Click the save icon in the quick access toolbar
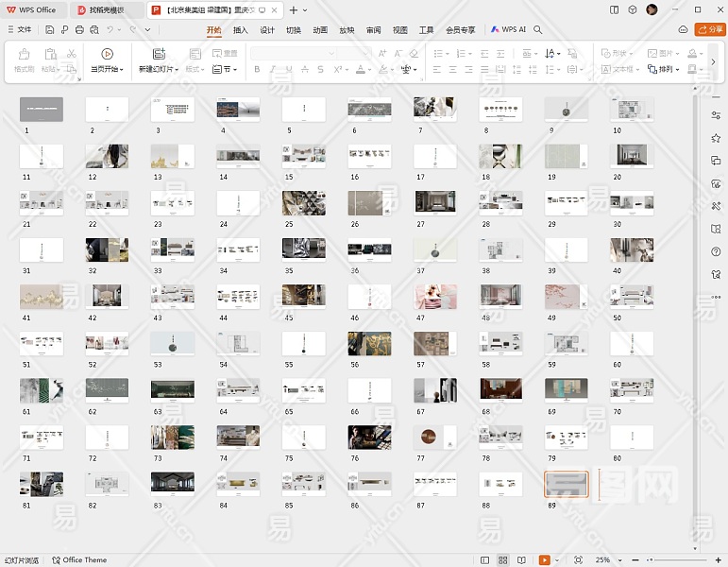This screenshot has height=567, width=728. pos(51,29)
